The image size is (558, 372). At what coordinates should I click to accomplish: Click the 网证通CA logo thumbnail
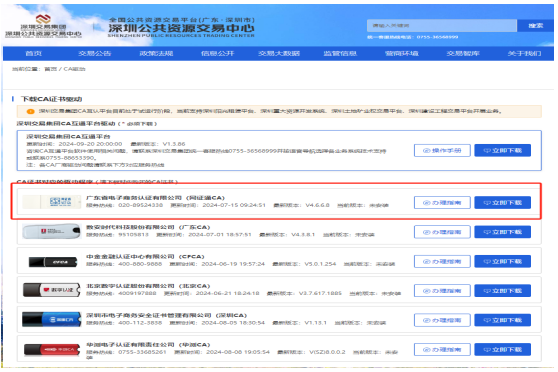point(52,202)
